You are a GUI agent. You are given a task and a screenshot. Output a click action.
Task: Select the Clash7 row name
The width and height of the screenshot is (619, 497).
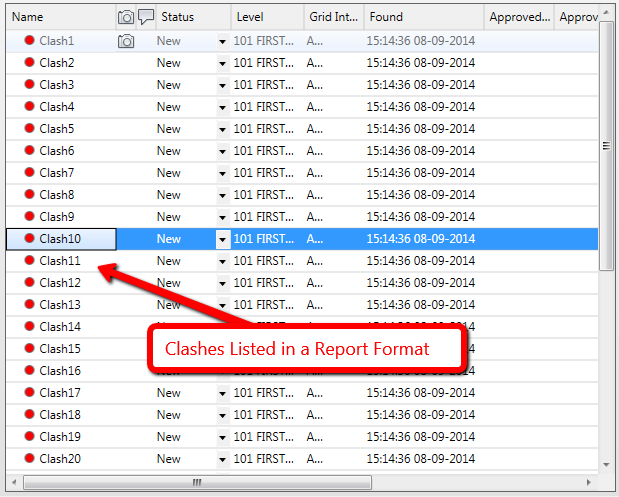point(56,173)
